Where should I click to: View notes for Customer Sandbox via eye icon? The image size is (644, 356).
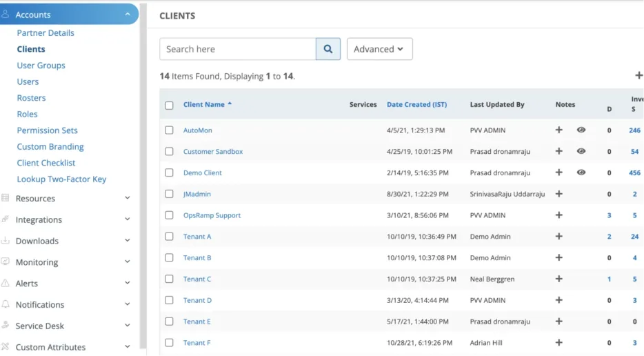[581, 151]
